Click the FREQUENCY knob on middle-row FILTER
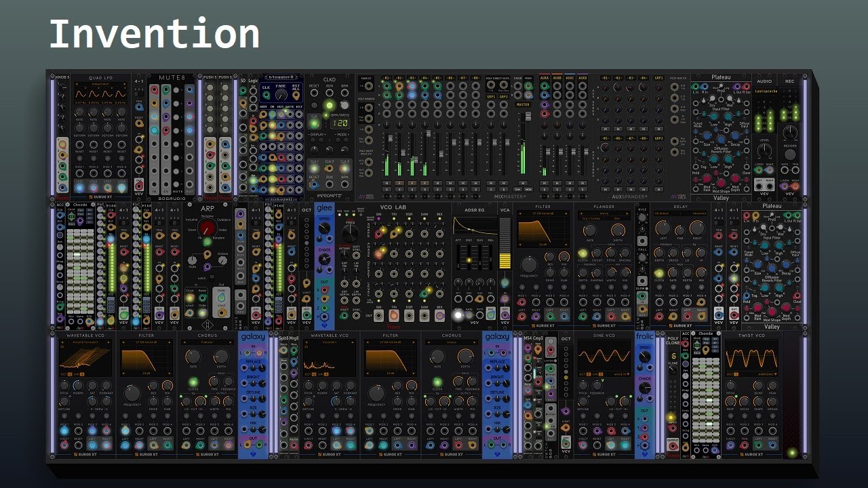This screenshot has width=868, height=488. [x=529, y=265]
